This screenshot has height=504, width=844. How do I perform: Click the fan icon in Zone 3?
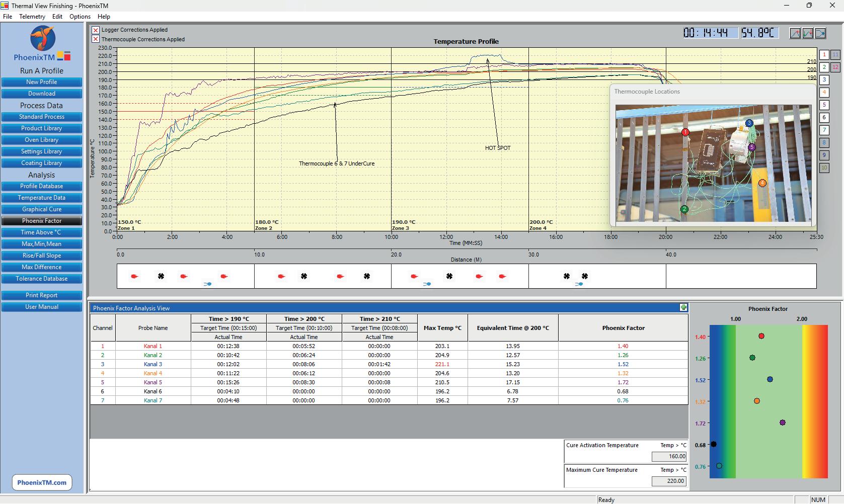pos(449,276)
